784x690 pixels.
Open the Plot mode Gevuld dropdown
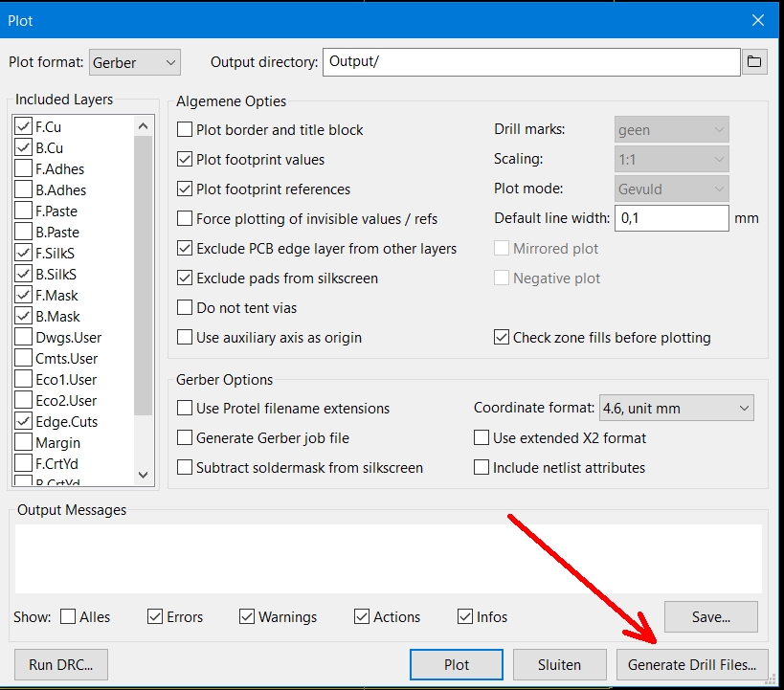pos(671,189)
